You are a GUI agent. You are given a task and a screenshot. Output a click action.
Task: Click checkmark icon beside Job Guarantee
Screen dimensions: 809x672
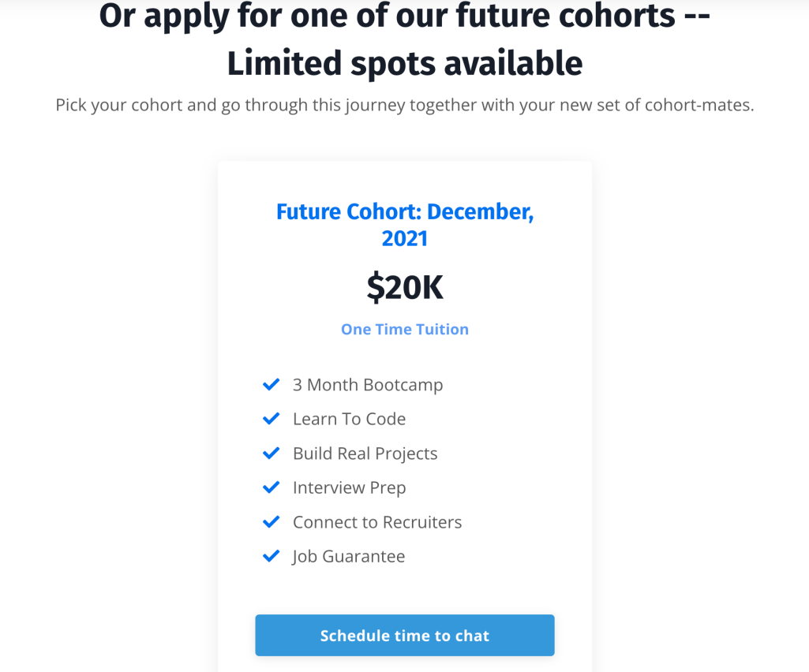coord(271,556)
